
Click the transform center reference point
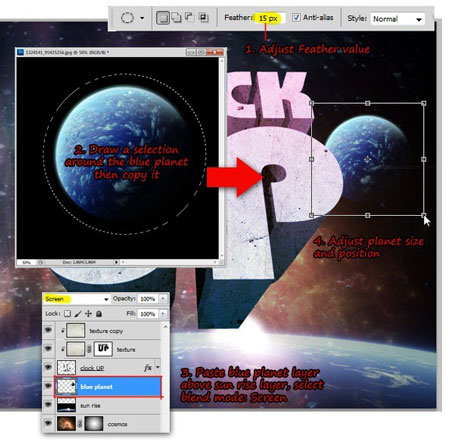[367, 160]
